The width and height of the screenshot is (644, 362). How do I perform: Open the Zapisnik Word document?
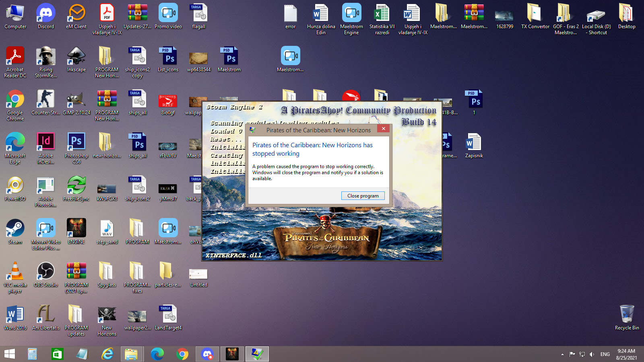coord(474,146)
